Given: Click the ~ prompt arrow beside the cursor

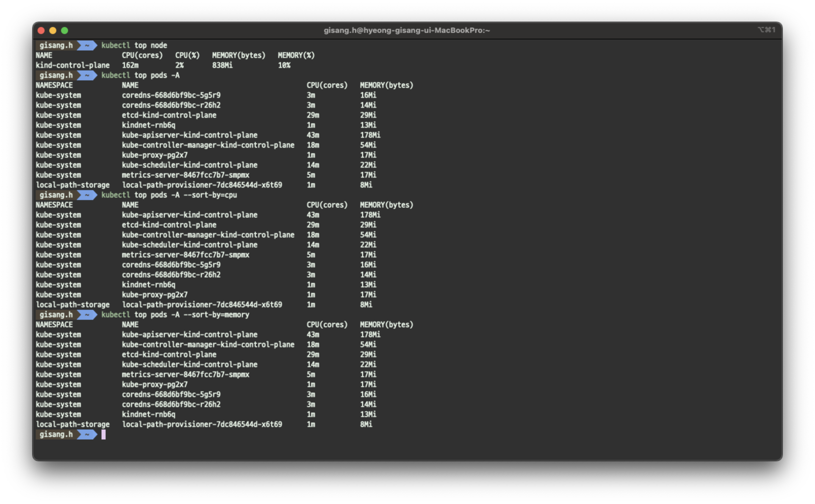Looking at the screenshot, I should click(87, 434).
